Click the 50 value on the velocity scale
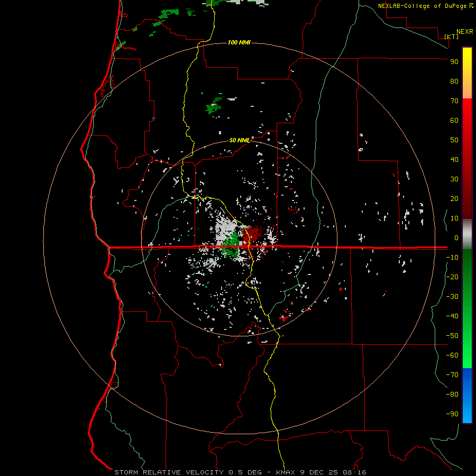Image resolution: width=476 pixels, height=476 pixels. click(454, 140)
